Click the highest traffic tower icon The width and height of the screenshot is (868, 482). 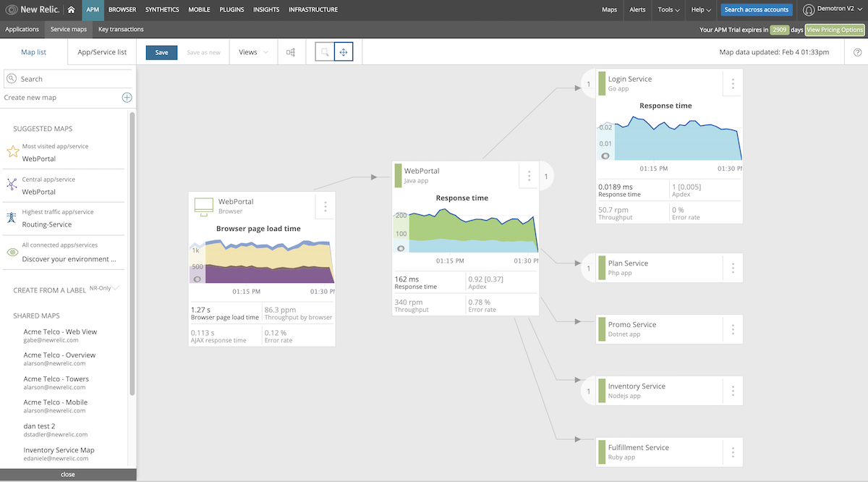pyautogui.click(x=12, y=219)
